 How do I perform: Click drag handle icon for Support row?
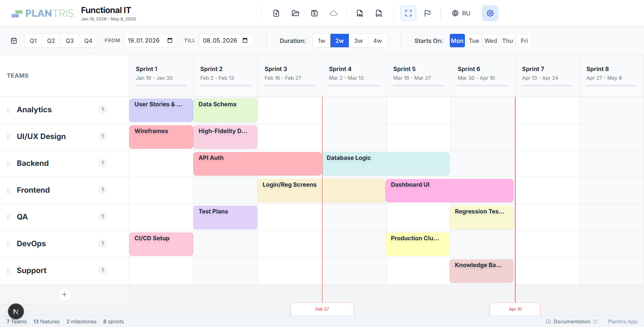click(8, 271)
